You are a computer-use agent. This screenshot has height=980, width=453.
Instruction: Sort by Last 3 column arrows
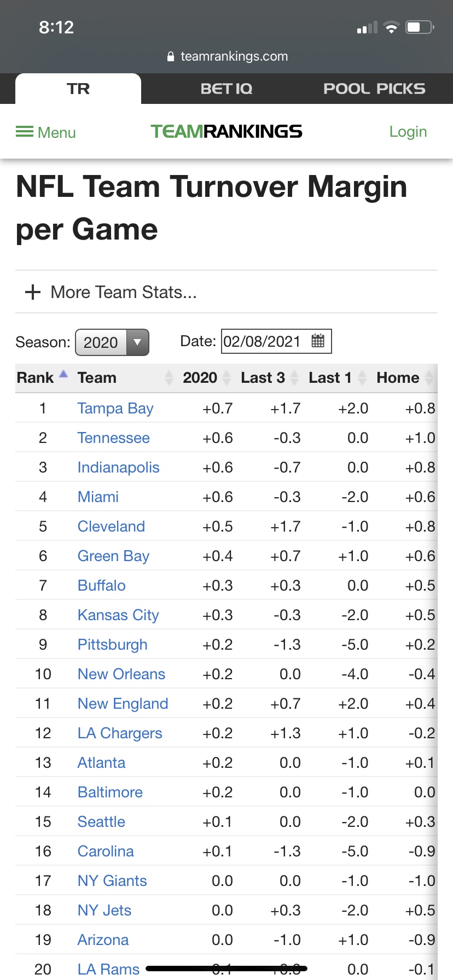pyautogui.click(x=295, y=377)
